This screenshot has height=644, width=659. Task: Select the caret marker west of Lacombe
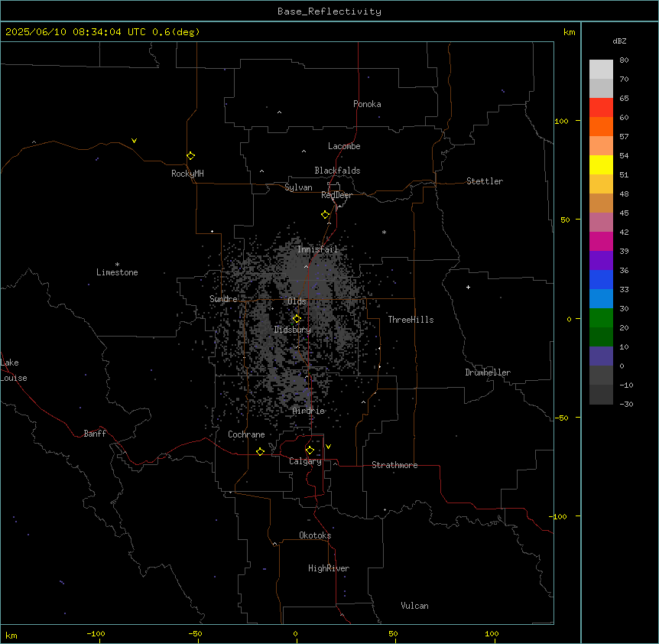pos(304,151)
